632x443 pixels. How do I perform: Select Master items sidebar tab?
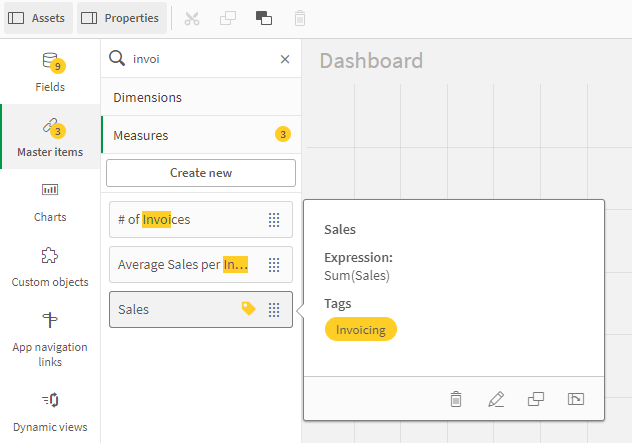[x=50, y=137]
